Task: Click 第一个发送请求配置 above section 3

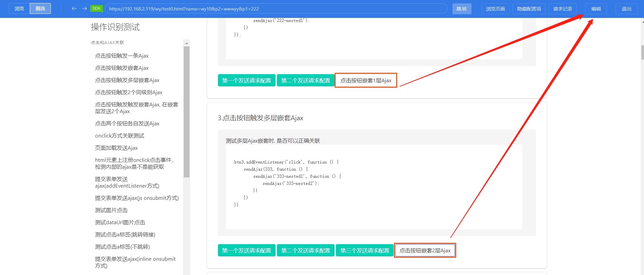Action: click(x=247, y=80)
